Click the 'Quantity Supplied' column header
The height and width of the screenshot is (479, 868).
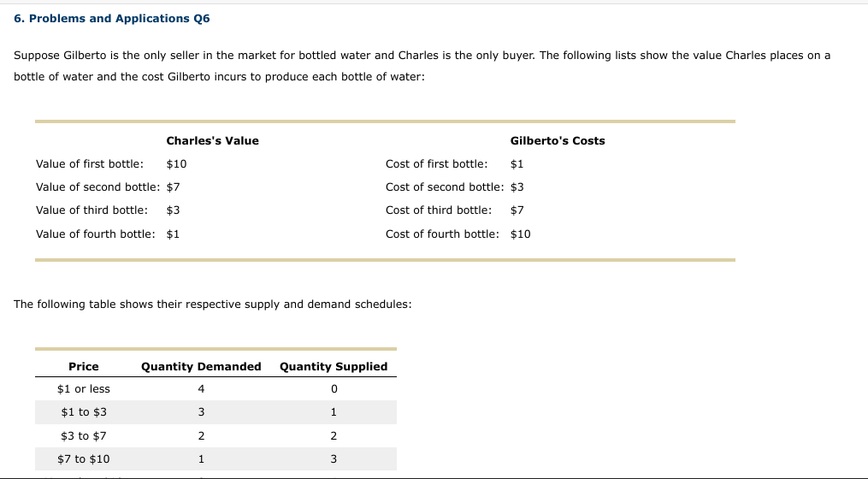coord(334,366)
